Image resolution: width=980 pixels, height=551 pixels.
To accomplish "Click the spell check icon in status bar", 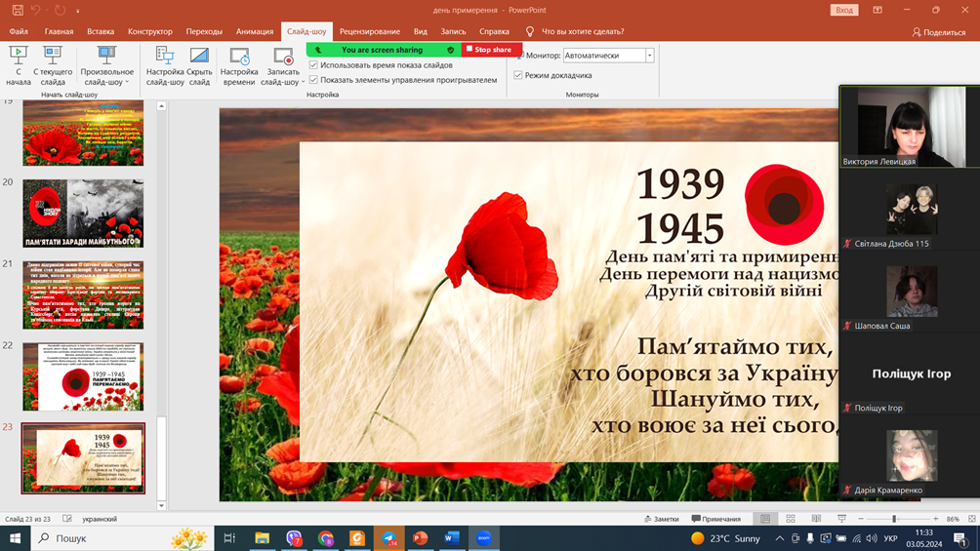I will [67, 519].
